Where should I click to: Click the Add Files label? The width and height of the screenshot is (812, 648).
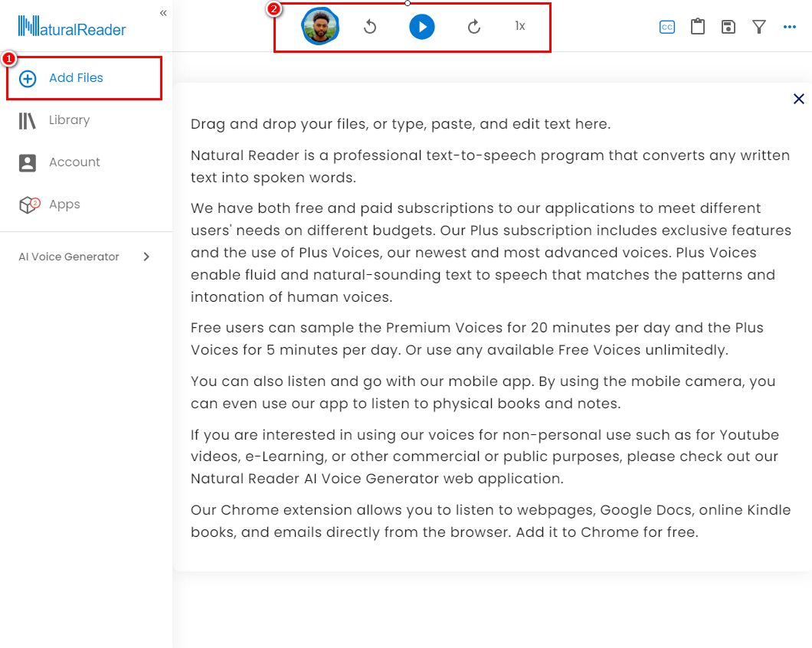76,77
